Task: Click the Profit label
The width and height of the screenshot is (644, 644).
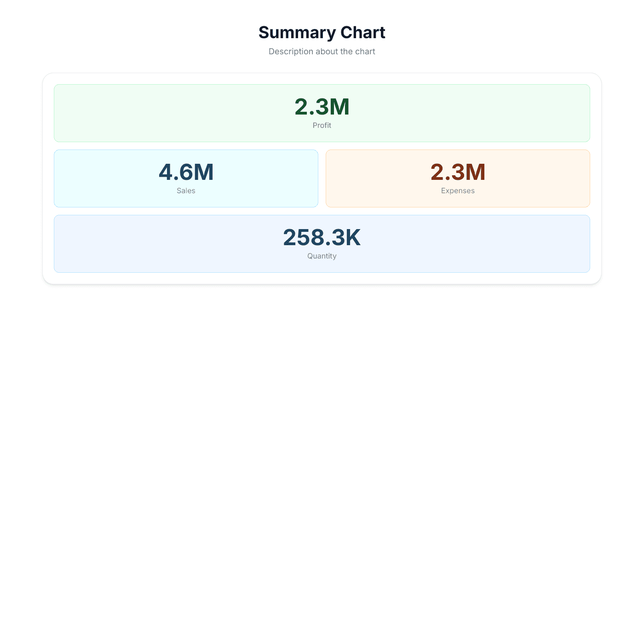Action: (322, 125)
